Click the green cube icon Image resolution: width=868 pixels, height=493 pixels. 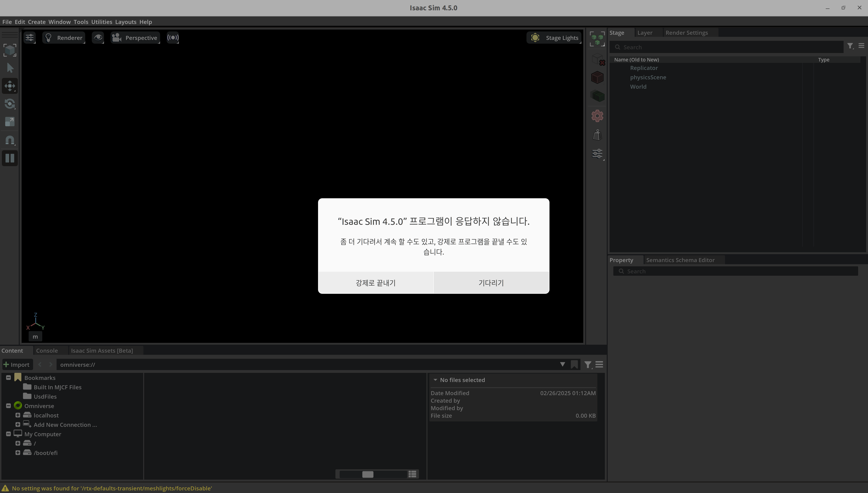coord(597,96)
